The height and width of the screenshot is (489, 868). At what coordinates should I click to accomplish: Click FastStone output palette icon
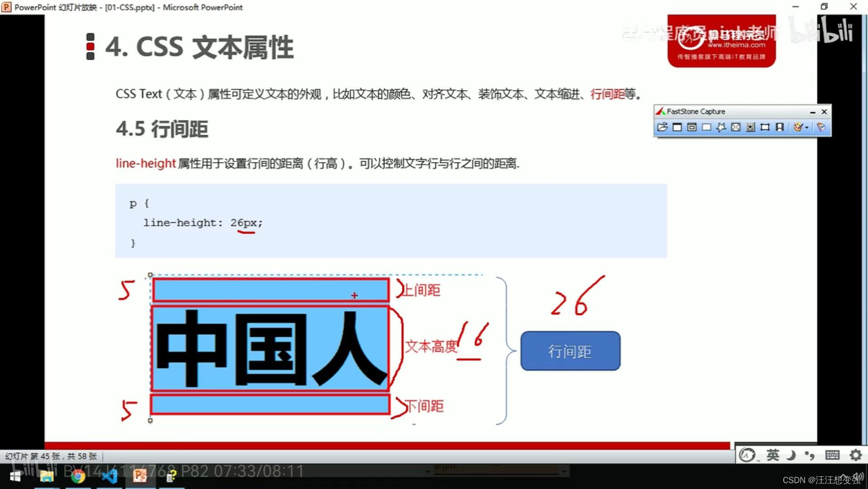point(798,127)
